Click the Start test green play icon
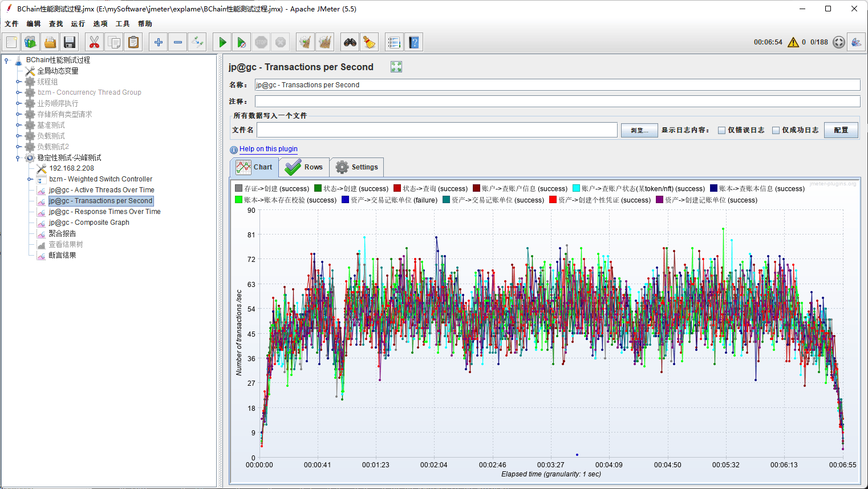This screenshot has width=868, height=489. point(222,42)
